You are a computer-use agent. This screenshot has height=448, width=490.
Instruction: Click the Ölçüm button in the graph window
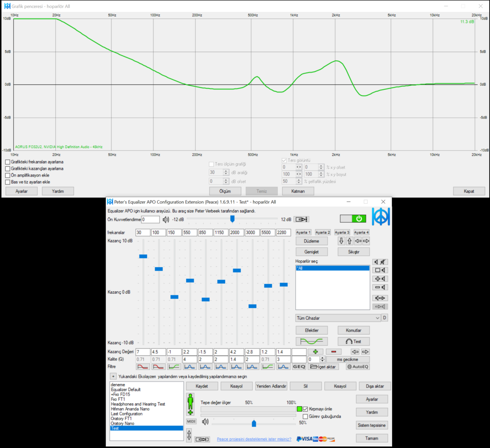point(225,191)
